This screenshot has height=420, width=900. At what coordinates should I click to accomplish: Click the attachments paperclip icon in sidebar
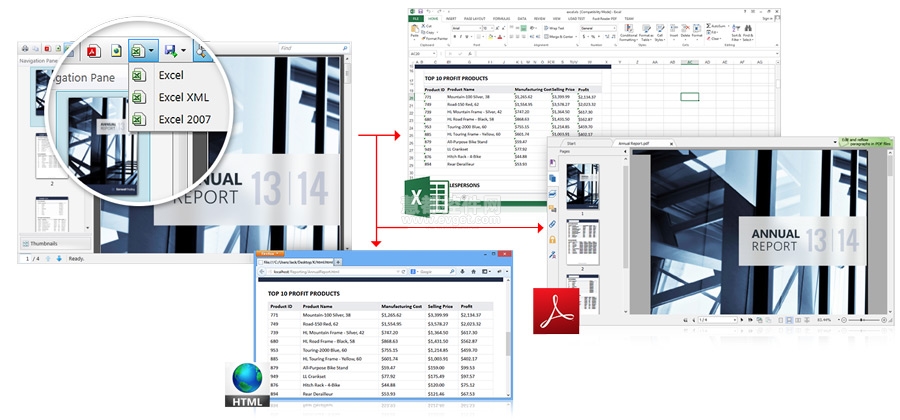pyautogui.click(x=552, y=224)
